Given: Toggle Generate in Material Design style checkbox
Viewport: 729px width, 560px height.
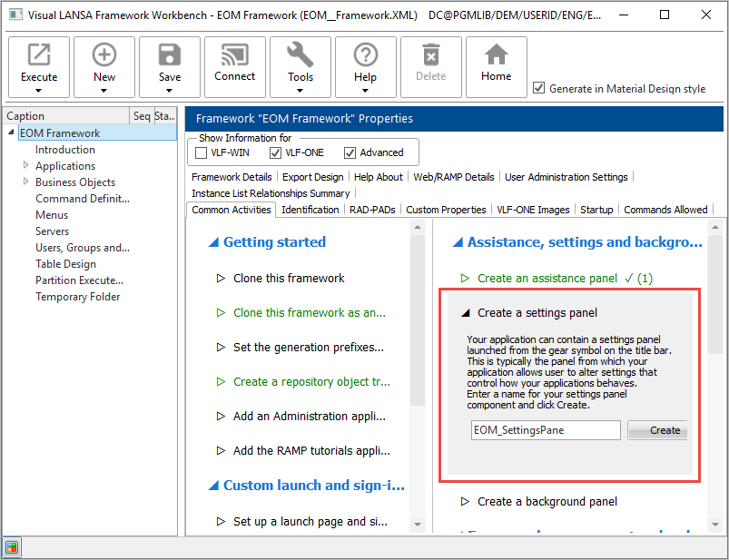Looking at the screenshot, I should pos(538,87).
